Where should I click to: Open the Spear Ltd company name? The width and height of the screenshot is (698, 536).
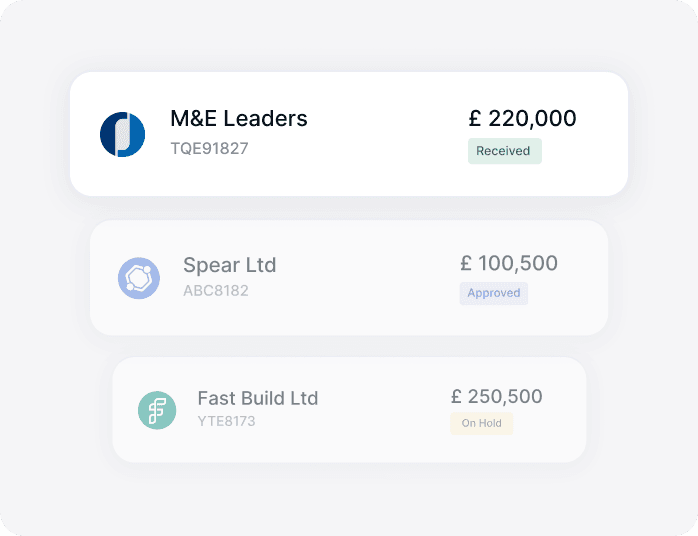tap(229, 265)
